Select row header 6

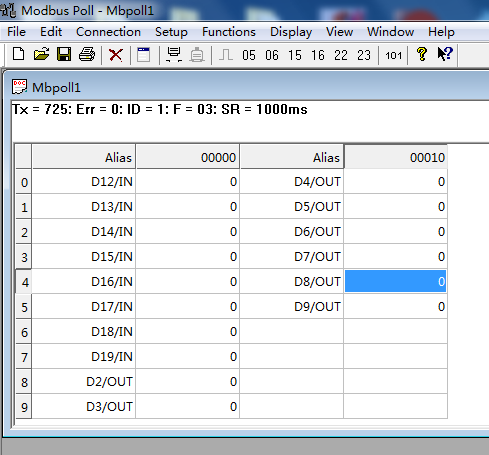coord(24,332)
